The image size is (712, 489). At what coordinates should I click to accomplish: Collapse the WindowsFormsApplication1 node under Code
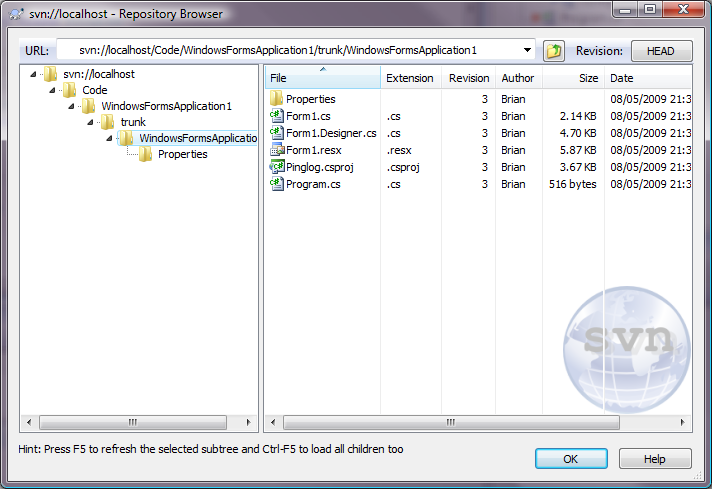(71, 106)
